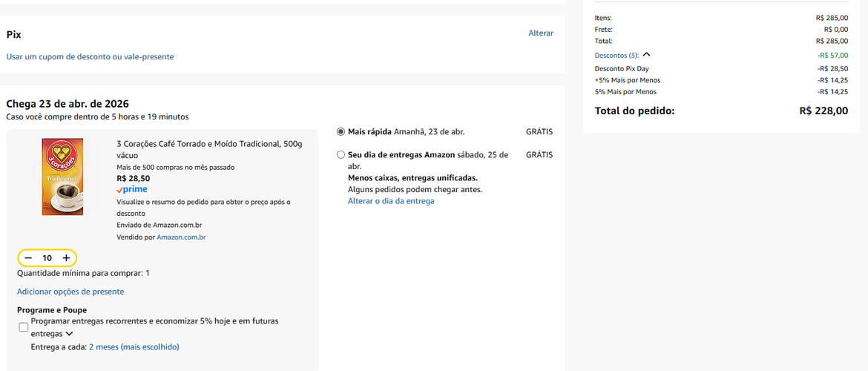Click Menos caixas, entregas unificadas text

(413, 178)
